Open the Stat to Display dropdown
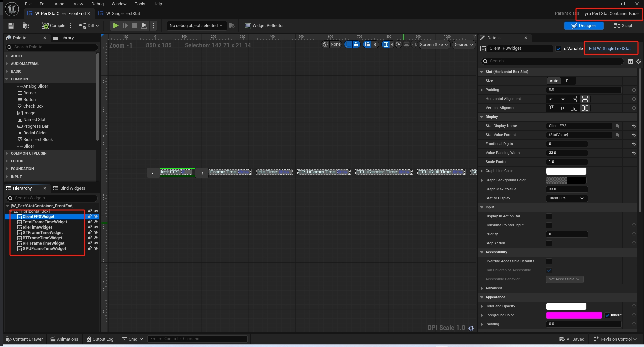 click(566, 198)
